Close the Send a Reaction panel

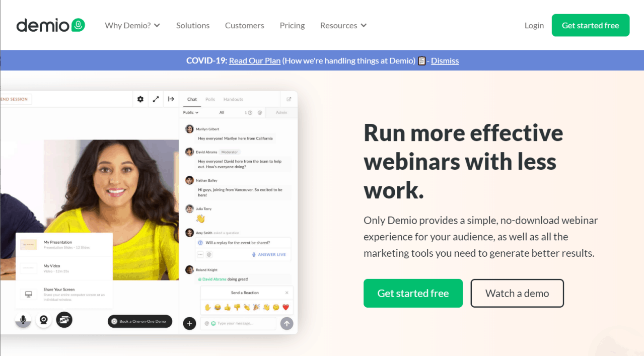click(287, 293)
